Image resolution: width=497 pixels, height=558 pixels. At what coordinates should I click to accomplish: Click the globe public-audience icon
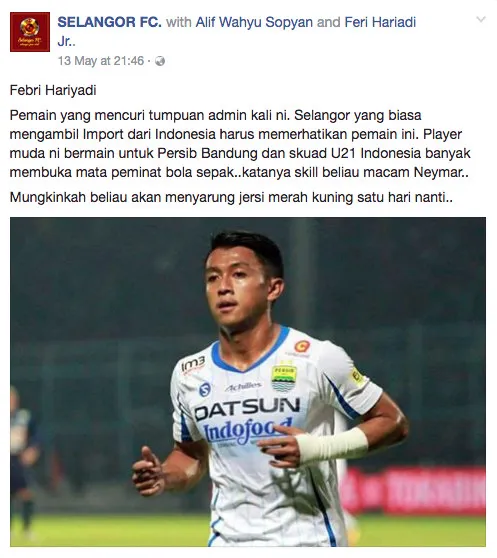[160, 61]
